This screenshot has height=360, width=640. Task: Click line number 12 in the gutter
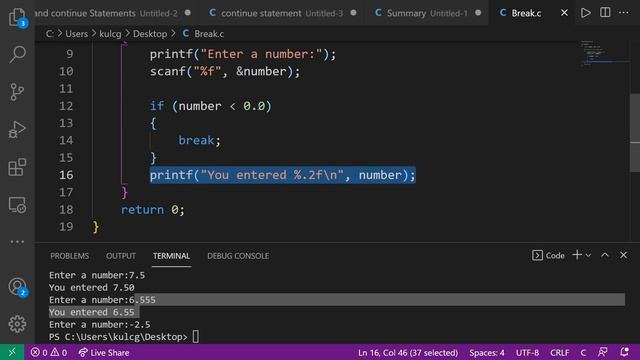(66, 106)
